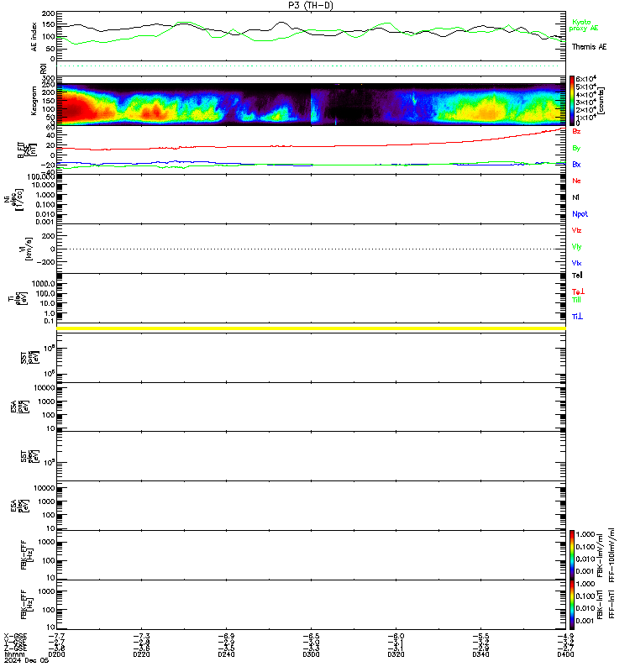This screenshot has height=672, width=630.
Task: Click the blue Bx legend label
Action: point(576,164)
